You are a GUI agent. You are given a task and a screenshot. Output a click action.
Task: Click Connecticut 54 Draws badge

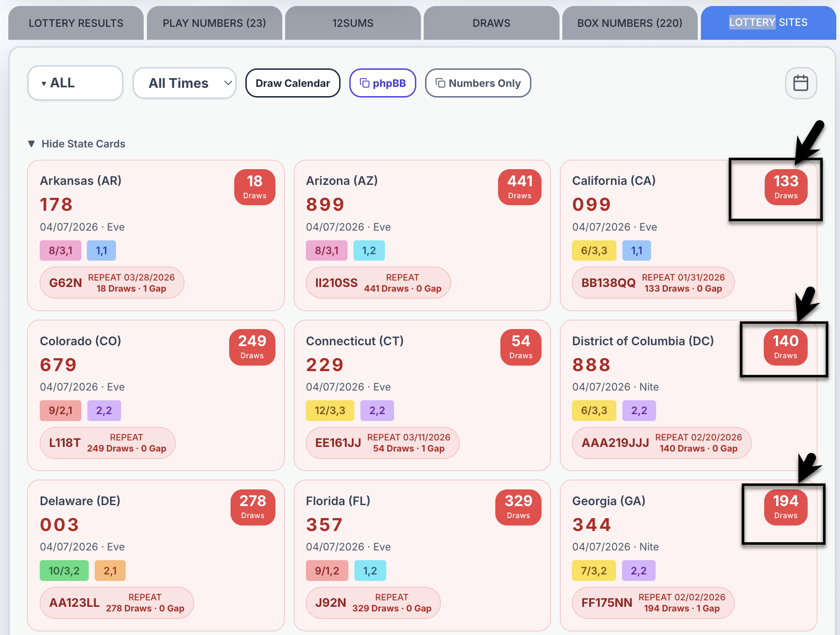(521, 347)
